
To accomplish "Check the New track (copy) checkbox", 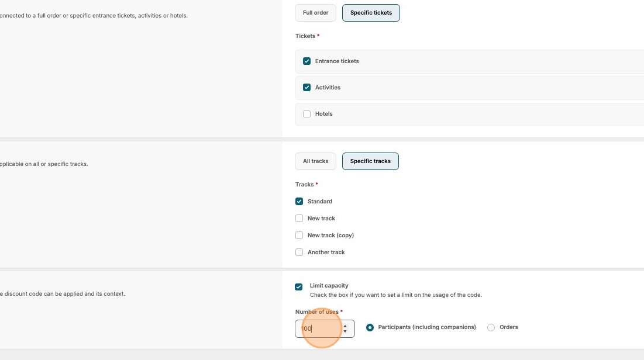I will 299,236.
